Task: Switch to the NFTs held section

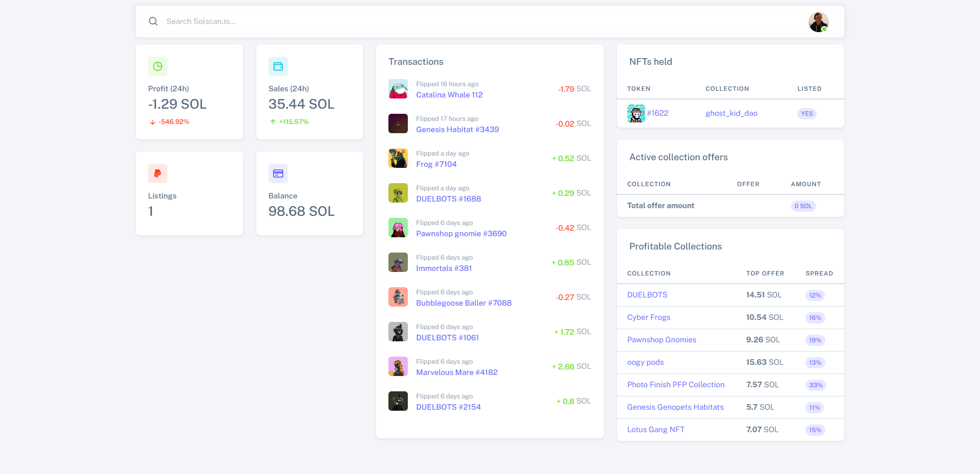Action: (x=650, y=61)
